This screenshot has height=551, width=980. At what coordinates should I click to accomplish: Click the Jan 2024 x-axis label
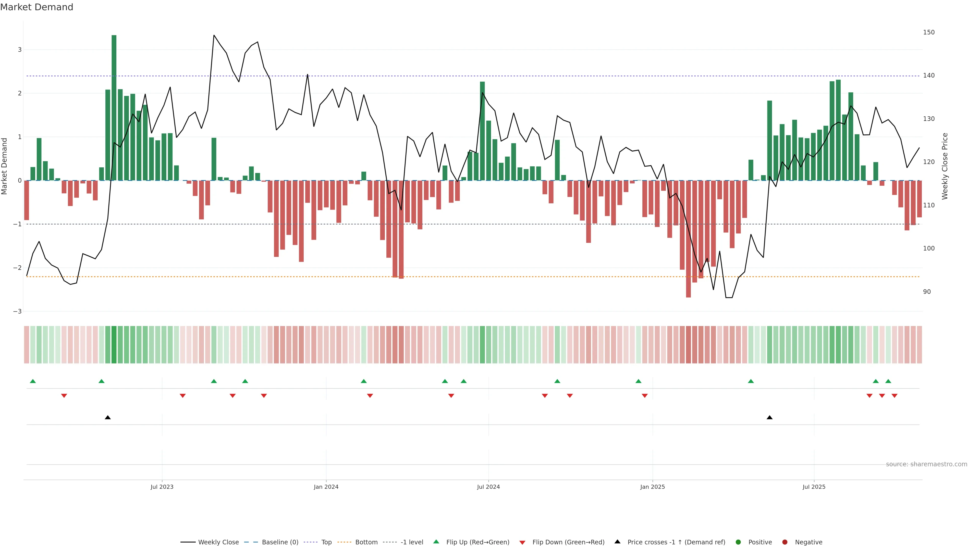(326, 487)
